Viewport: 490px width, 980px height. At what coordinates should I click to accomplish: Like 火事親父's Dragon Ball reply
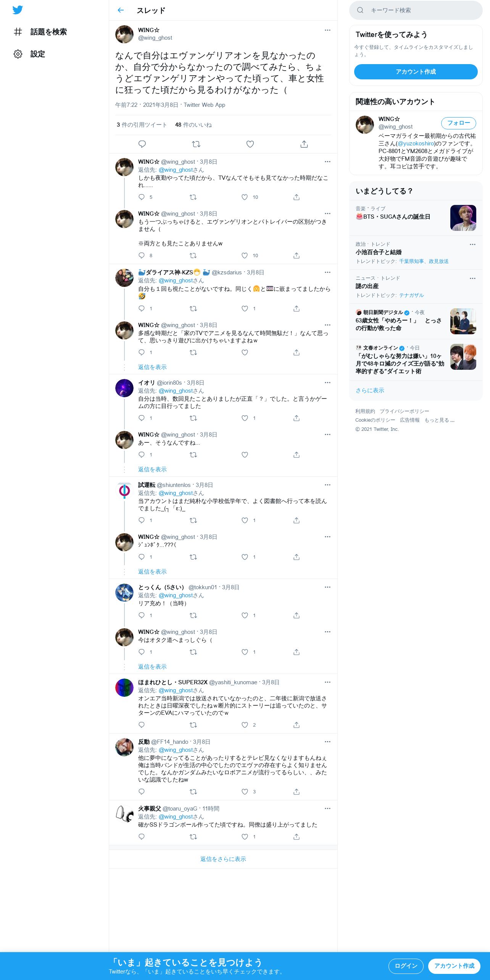[245, 837]
